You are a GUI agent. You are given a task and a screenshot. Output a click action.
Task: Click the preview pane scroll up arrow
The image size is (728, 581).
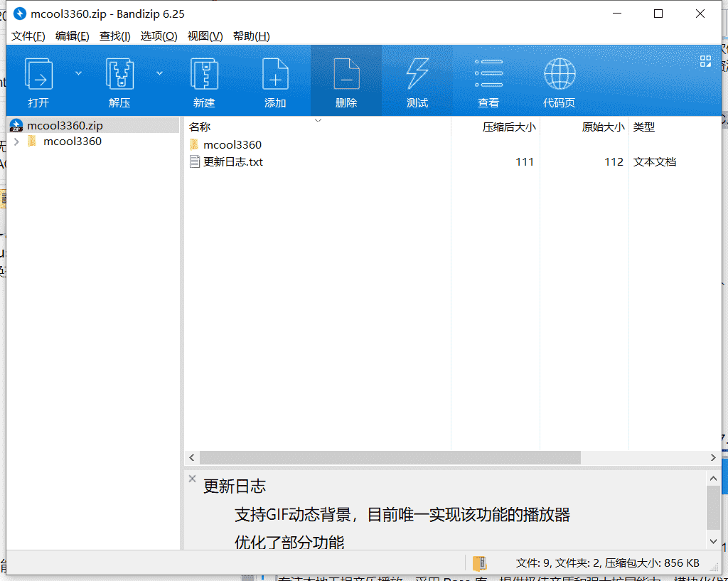pos(714,478)
